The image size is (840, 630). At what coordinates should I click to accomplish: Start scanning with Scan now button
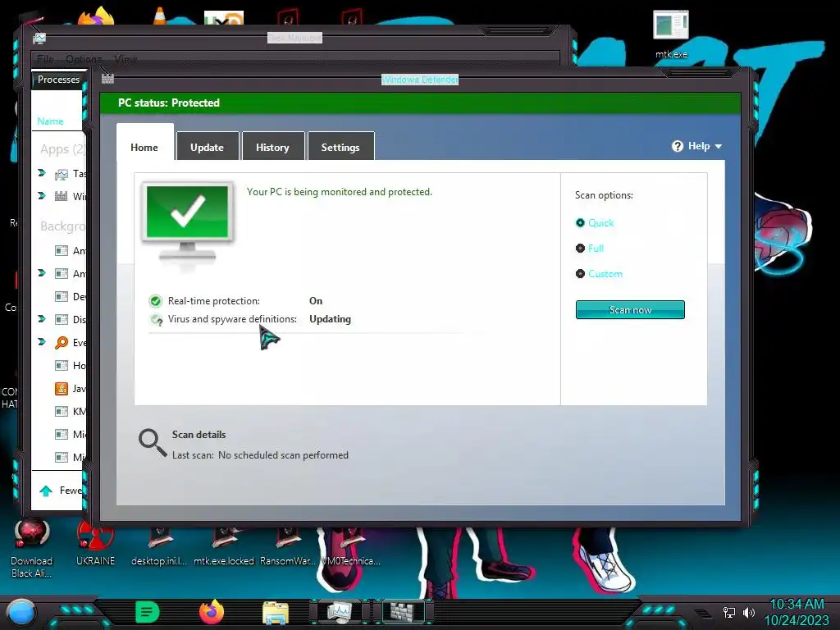point(630,309)
